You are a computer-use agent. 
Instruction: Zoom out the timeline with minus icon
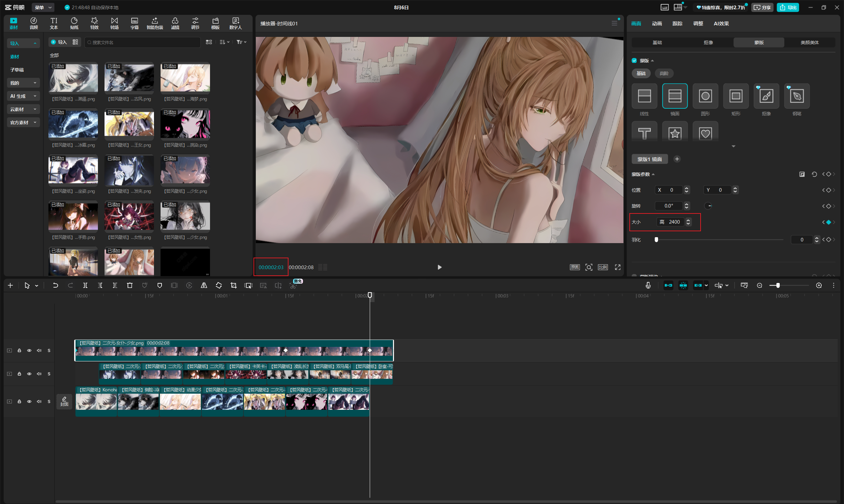point(760,286)
